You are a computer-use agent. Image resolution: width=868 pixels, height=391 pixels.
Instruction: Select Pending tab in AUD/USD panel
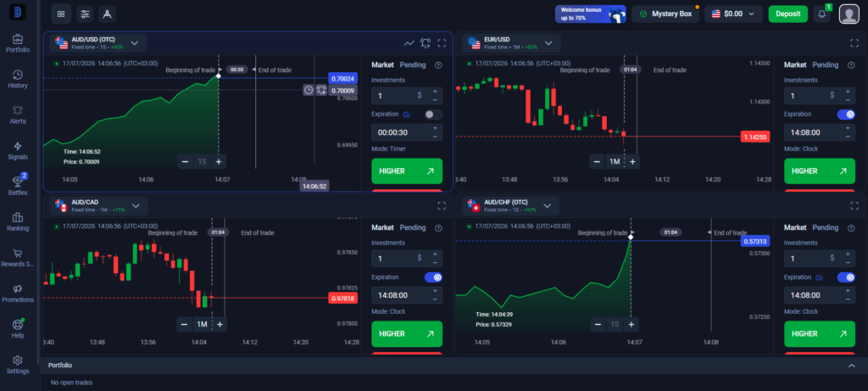[x=413, y=64]
